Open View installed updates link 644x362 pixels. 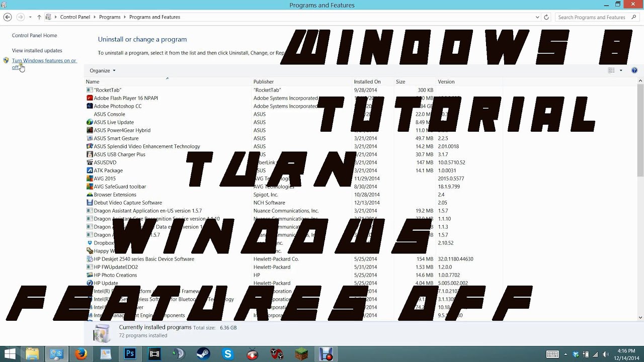tap(37, 51)
